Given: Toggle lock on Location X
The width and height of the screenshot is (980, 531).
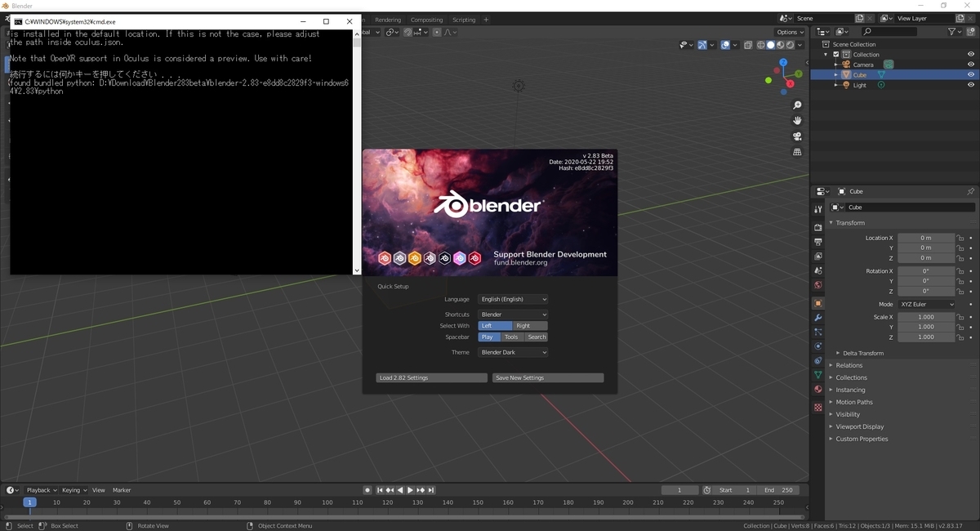Looking at the screenshot, I should (x=960, y=238).
